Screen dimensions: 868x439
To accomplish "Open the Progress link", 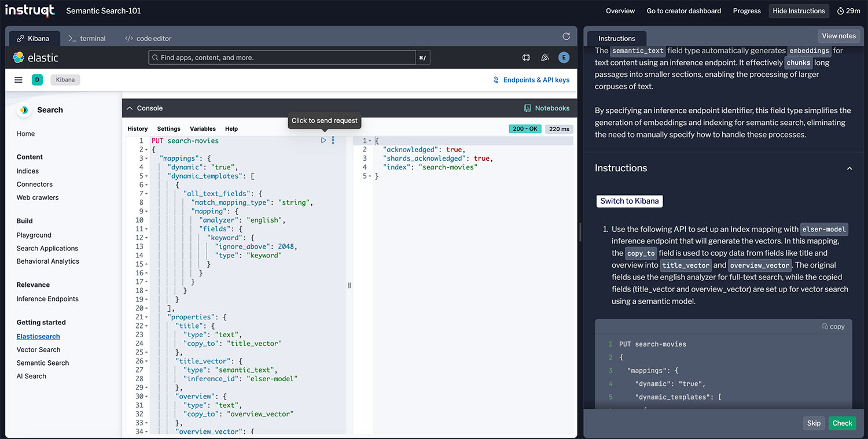I will 747,10.
